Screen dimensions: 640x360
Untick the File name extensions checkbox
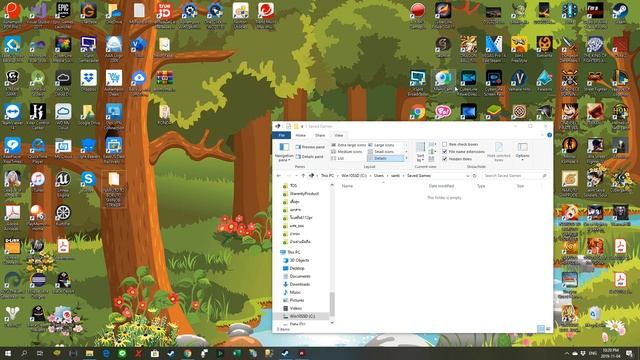(x=444, y=151)
